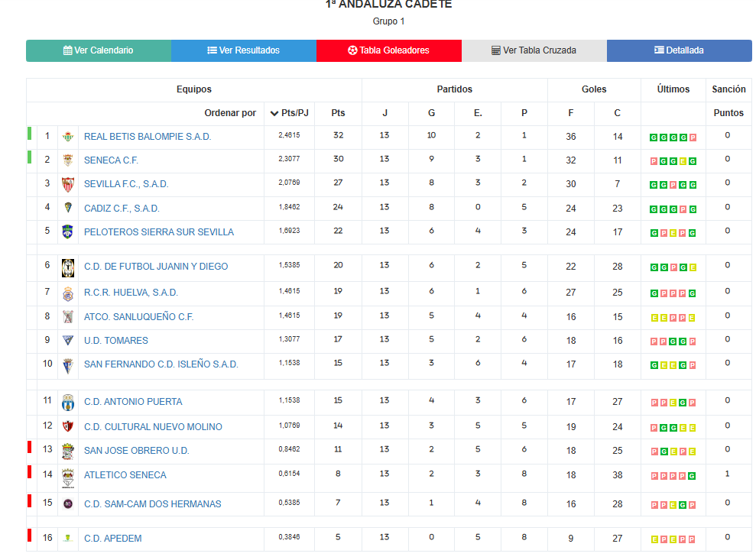This screenshot has width=756, height=560.
Task: Open the Ver Resultados tab
Action: (x=244, y=50)
